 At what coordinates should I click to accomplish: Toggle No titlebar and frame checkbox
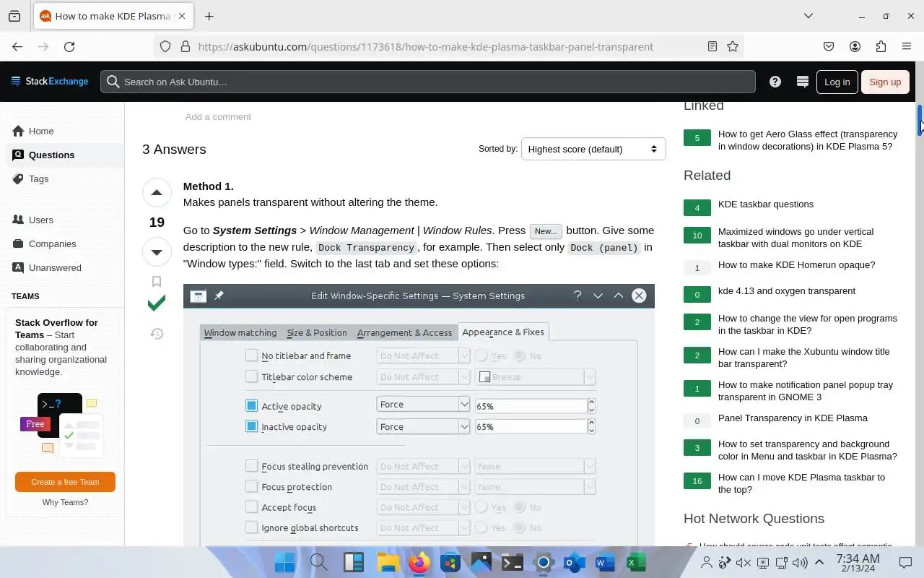(x=251, y=355)
